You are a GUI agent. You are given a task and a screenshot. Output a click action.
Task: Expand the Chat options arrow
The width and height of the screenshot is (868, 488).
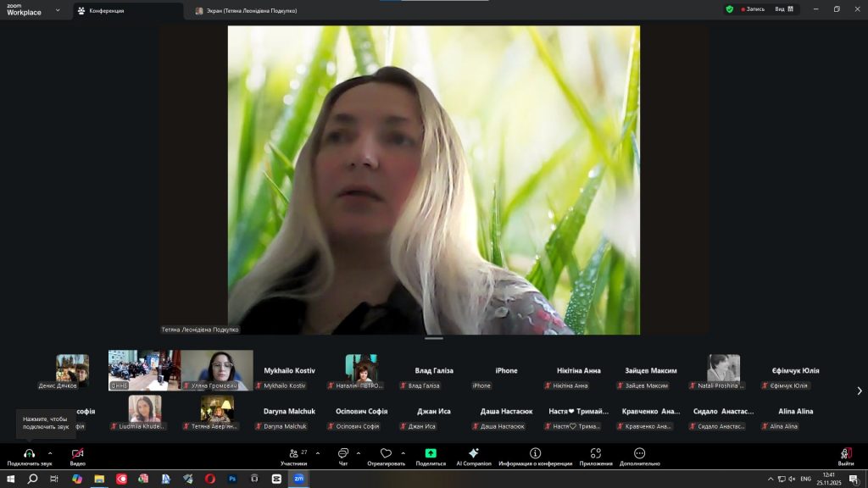(x=359, y=453)
